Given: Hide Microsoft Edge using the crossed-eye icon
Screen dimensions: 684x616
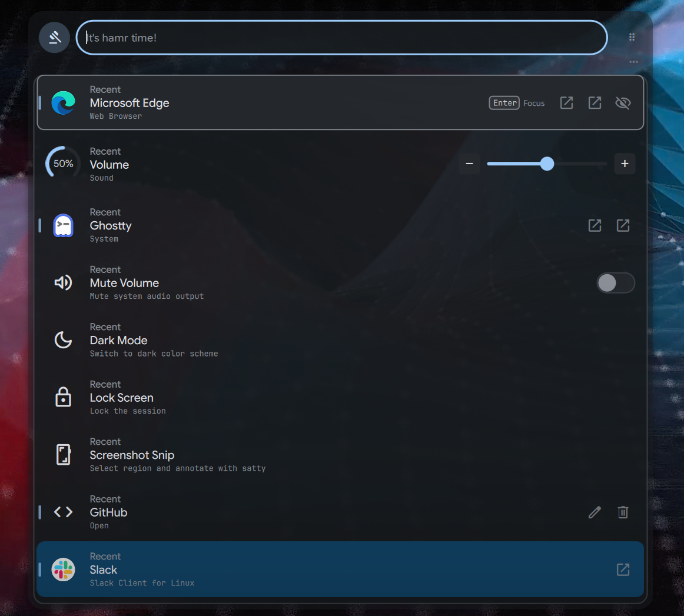Looking at the screenshot, I should pyautogui.click(x=623, y=102).
